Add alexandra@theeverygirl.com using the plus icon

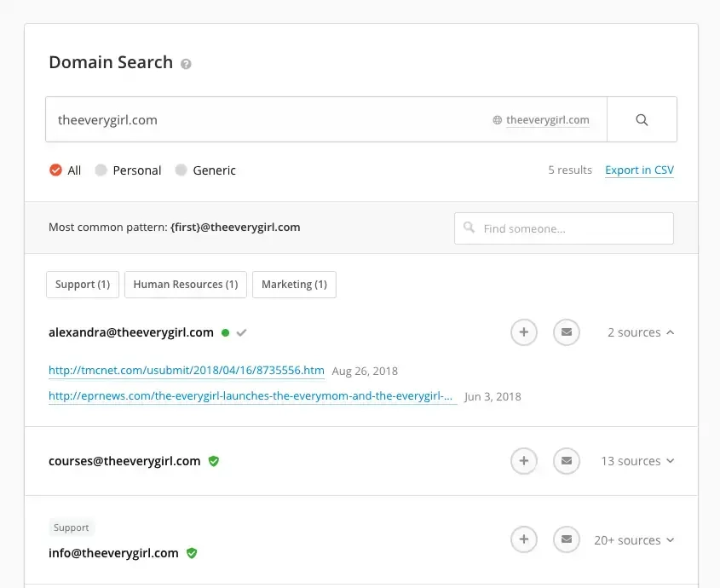tap(524, 332)
